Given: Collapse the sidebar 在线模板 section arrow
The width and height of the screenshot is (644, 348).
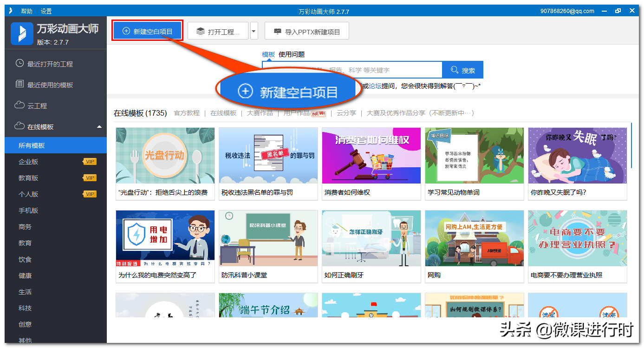Looking at the screenshot, I should coord(99,127).
